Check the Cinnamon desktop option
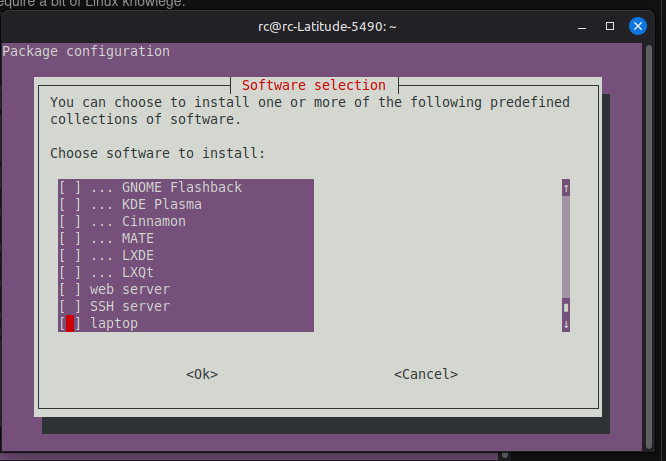The image size is (666, 461). click(70, 222)
